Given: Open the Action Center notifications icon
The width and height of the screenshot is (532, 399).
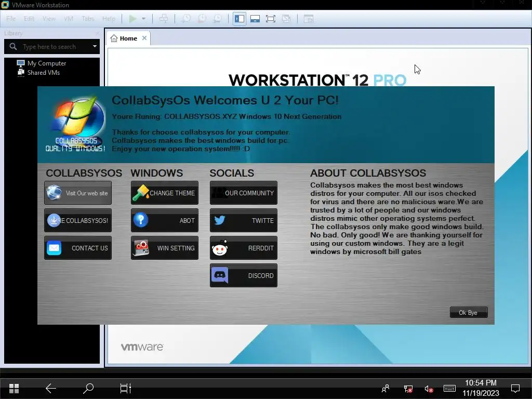Looking at the screenshot, I should 515,388.
